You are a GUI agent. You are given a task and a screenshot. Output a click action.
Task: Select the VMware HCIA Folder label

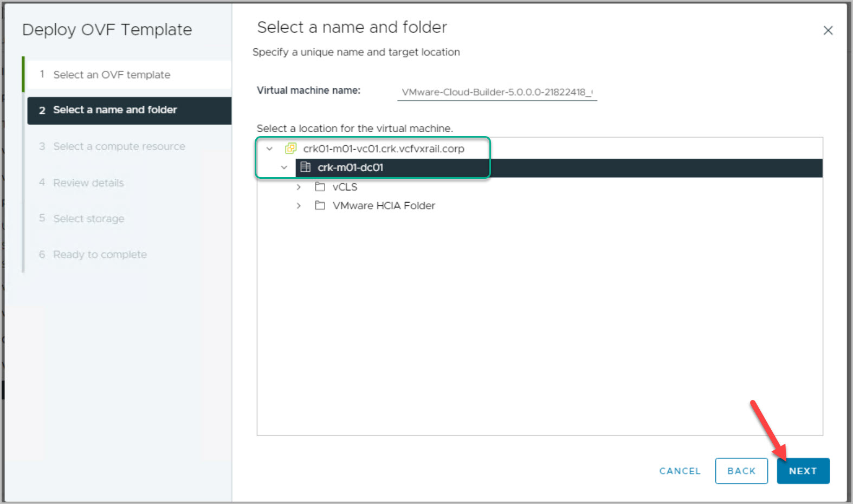point(384,206)
